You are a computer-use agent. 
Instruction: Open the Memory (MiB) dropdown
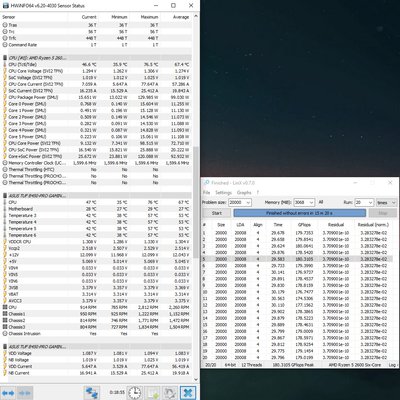tap(304, 202)
